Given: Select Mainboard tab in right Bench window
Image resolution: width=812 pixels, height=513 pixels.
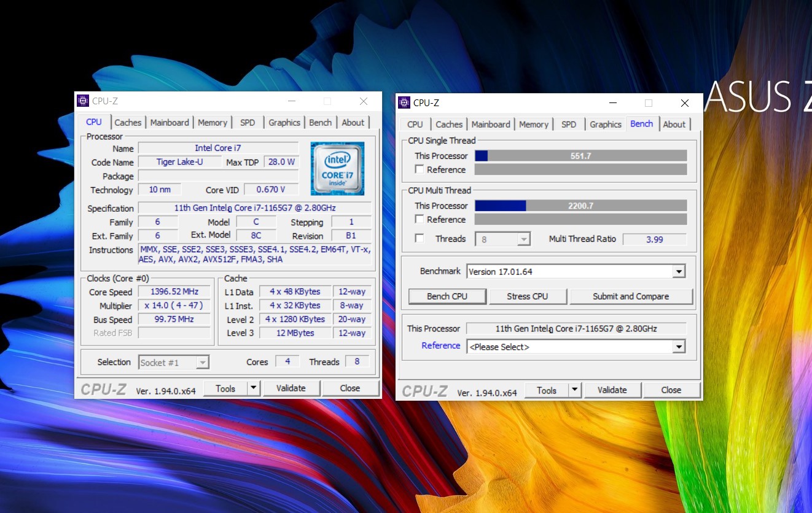Looking at the screenshot, I should click(491, 125).
